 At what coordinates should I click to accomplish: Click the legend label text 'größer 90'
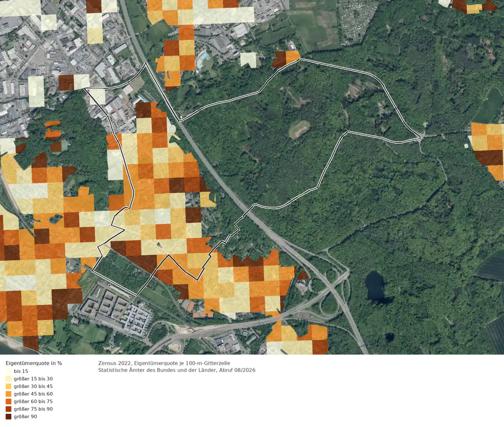(25, 416)
